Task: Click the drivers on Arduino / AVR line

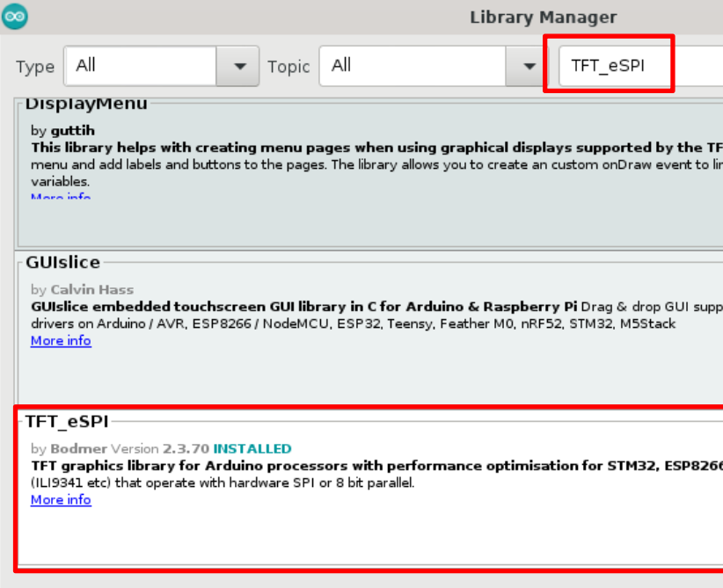Action: click(354, 323)
